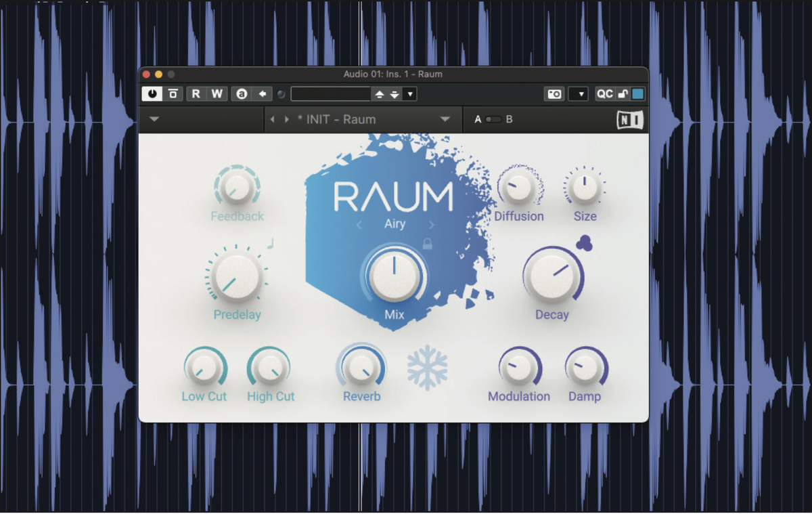Click the empty preset name field

pyautogui.click(x=332, y=94)
